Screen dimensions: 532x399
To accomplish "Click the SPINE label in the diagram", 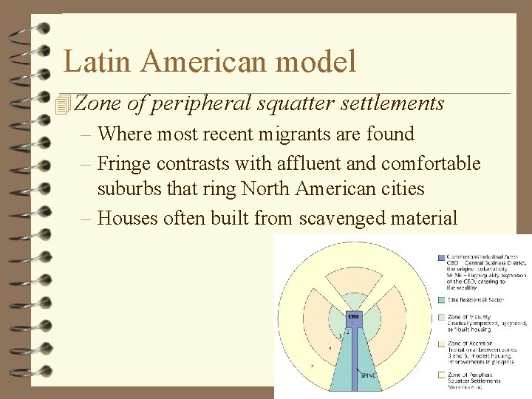I will point(368,375).
